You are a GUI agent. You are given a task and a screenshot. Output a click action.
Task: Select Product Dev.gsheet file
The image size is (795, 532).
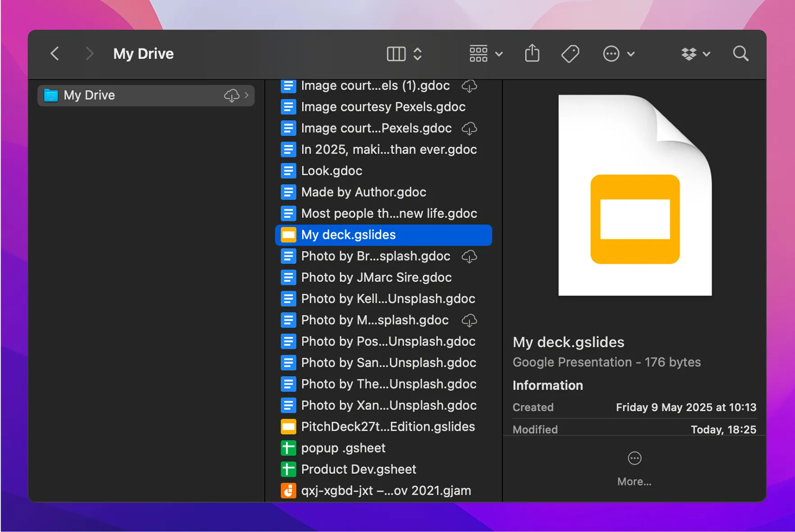(x=358, y=469)
